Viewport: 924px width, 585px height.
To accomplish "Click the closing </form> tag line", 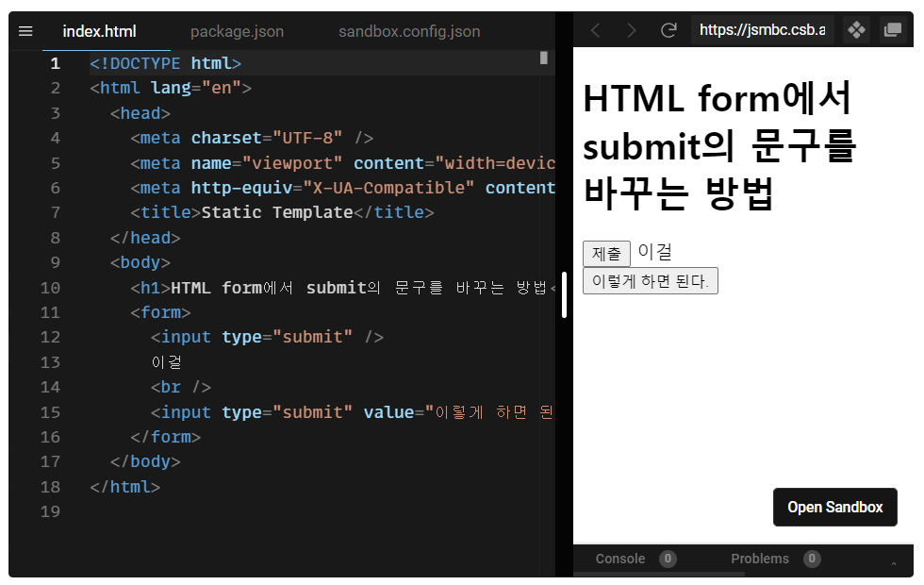I will [x=166, y=437].
